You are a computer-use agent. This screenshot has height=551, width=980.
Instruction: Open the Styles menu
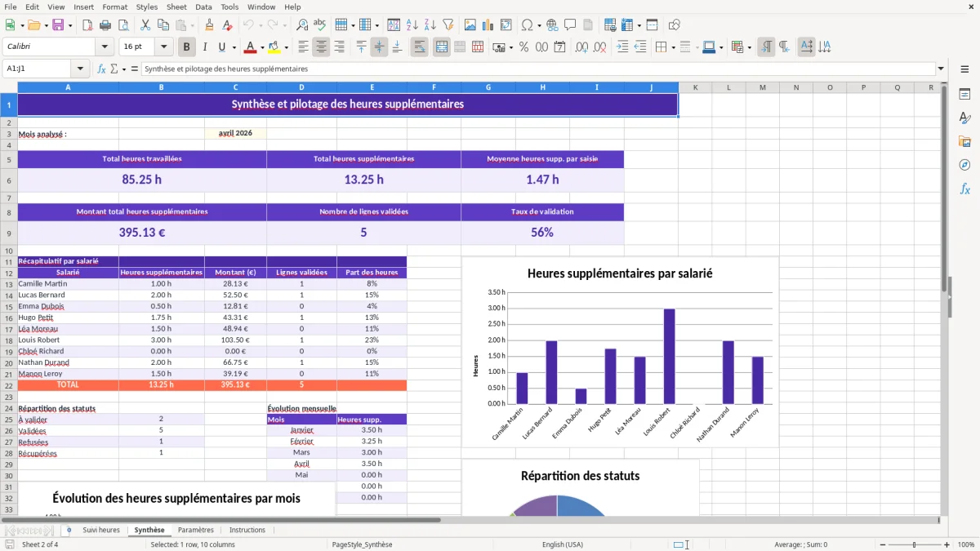point(147,7)
